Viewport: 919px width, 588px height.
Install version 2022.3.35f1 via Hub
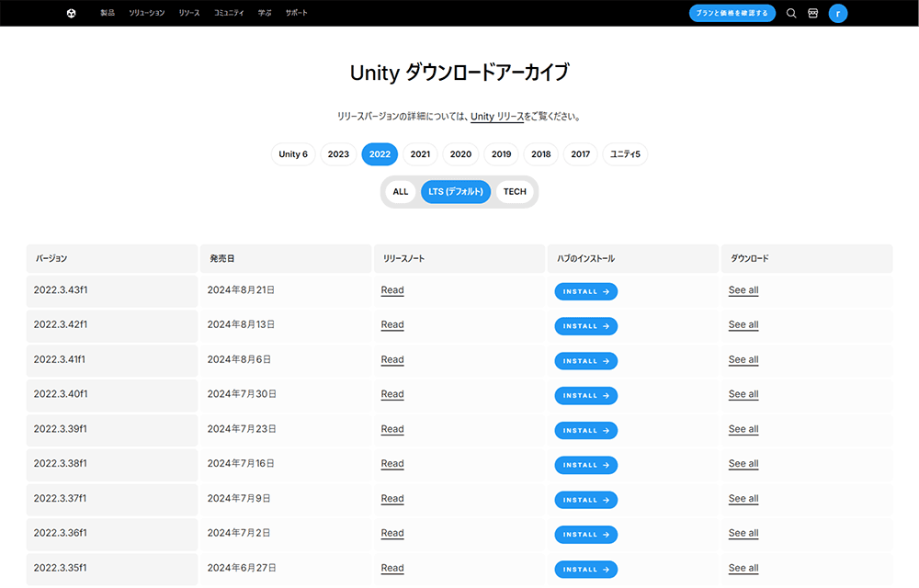tap(586, 570)
